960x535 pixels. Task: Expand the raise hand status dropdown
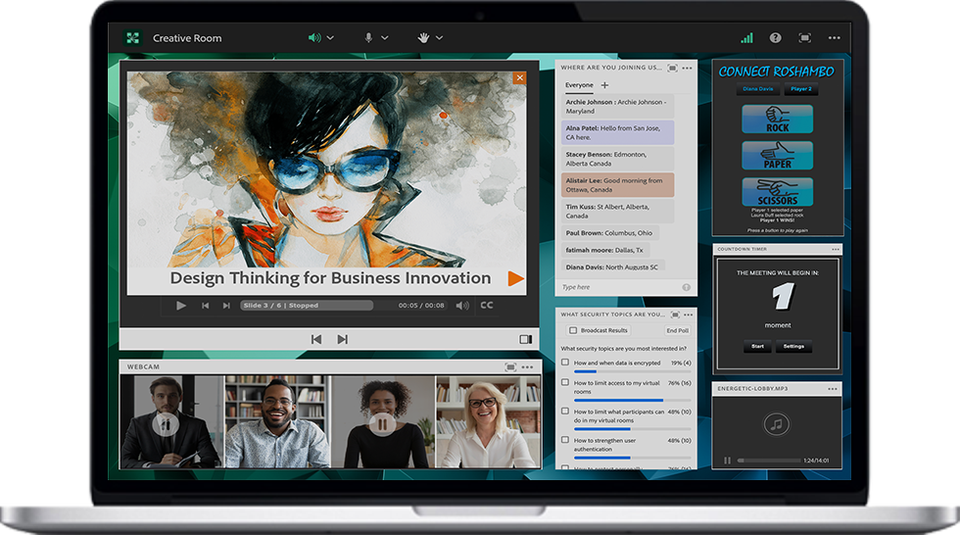(x=439, y=38)
